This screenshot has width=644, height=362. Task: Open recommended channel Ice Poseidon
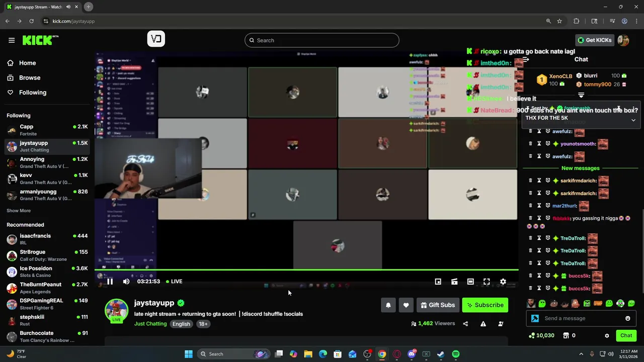coord(47,271)
